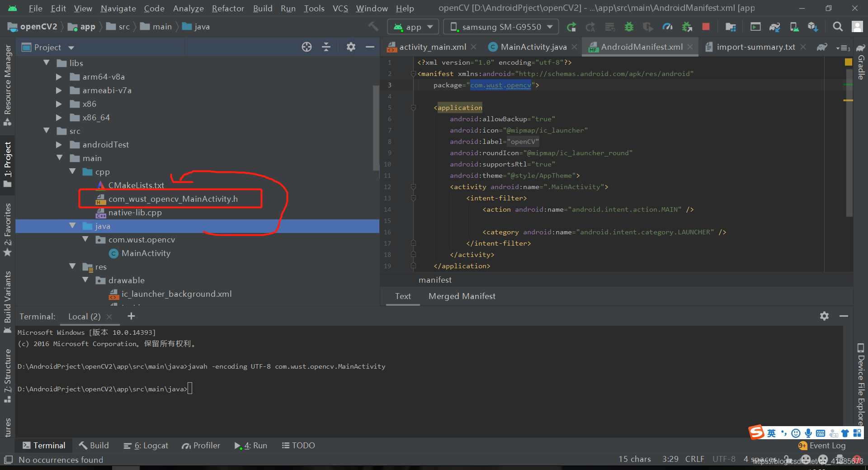Sync project with Gradle files elephant icon
The width and height of the screenshot is (868, 470).
(x=774, y=26)
